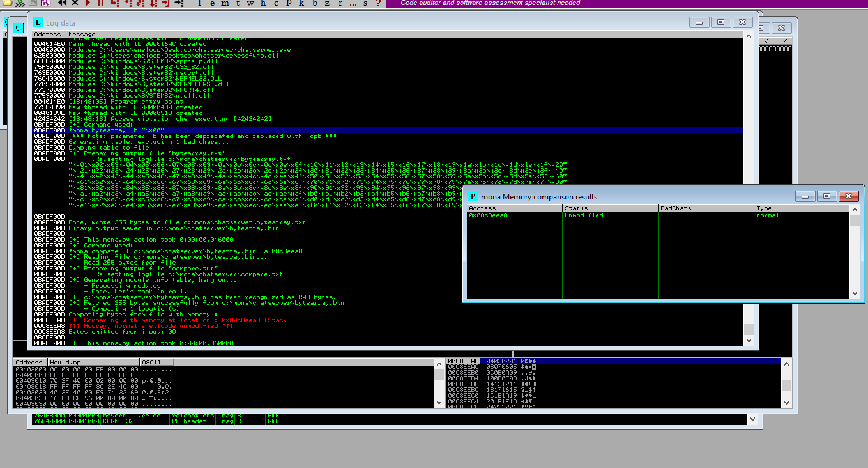Maximize the mona Memory comparison results window
868x468 pixels.
826,196
